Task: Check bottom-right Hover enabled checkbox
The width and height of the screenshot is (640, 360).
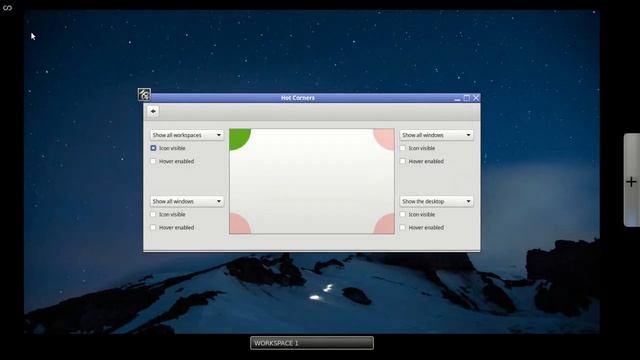Action: [403, 227]
